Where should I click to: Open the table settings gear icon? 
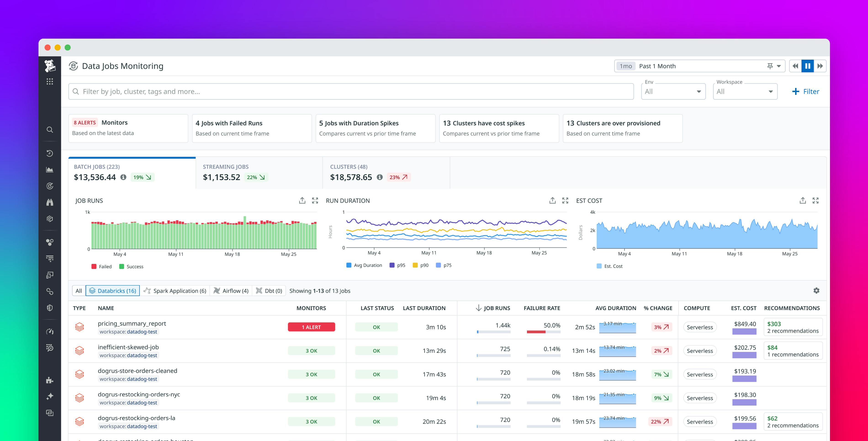(x=817, y=290)
